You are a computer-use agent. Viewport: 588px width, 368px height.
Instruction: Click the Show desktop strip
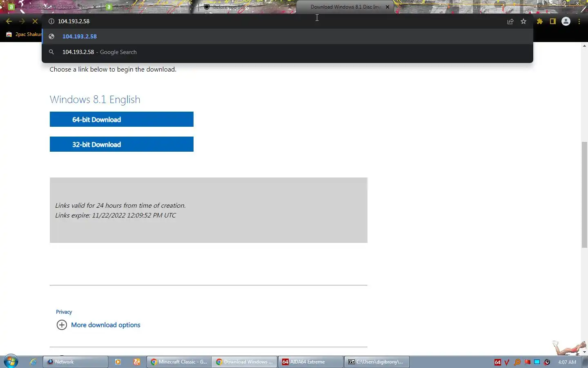coord(585,362)
